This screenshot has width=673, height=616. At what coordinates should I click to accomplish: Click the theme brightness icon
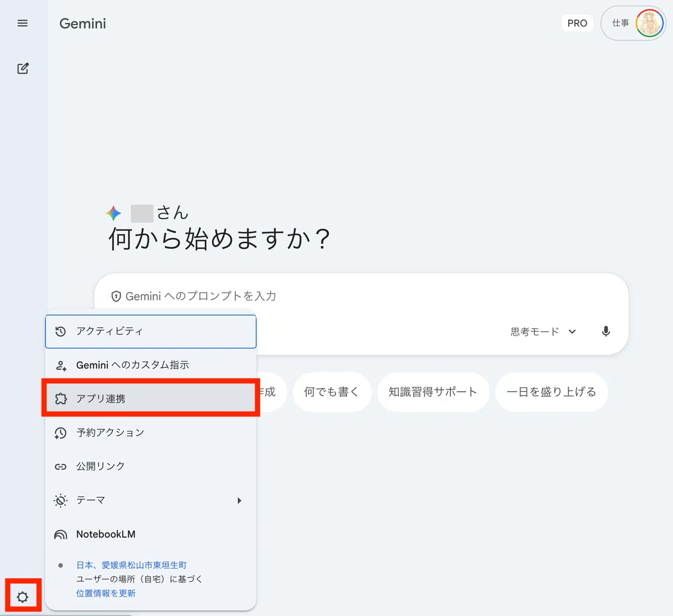point(61,501)
